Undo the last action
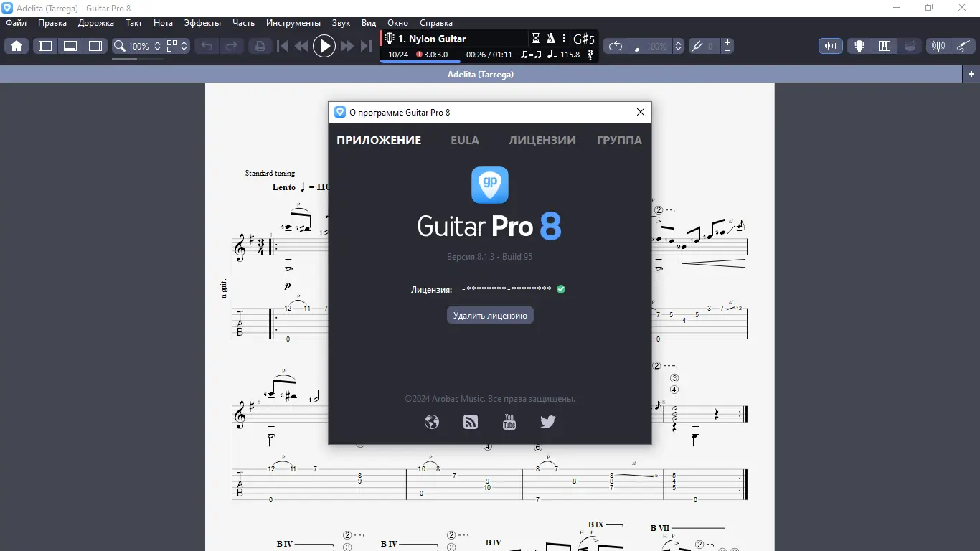980x551 pixels. click(207, 46)
